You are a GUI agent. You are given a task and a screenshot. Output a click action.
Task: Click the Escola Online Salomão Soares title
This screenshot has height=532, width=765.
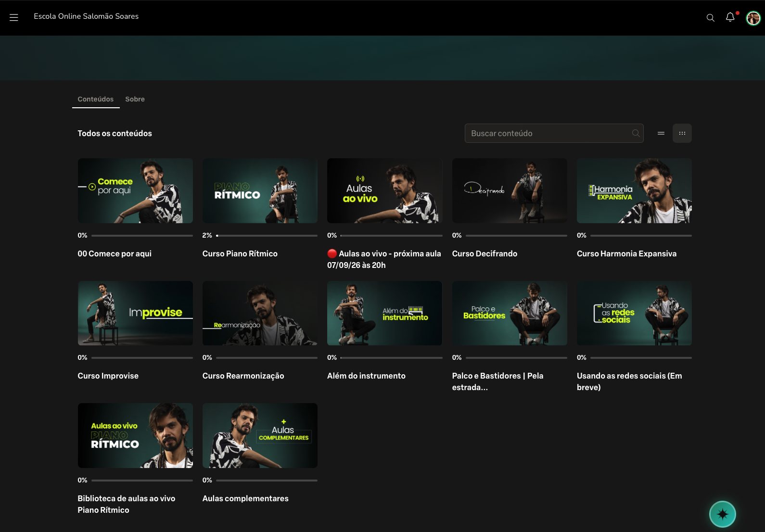(86, 16)
